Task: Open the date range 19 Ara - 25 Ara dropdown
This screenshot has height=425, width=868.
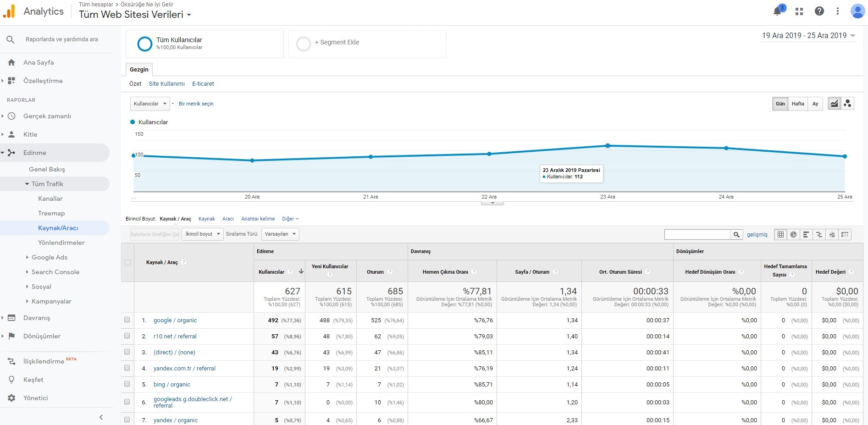Action: 808,36
